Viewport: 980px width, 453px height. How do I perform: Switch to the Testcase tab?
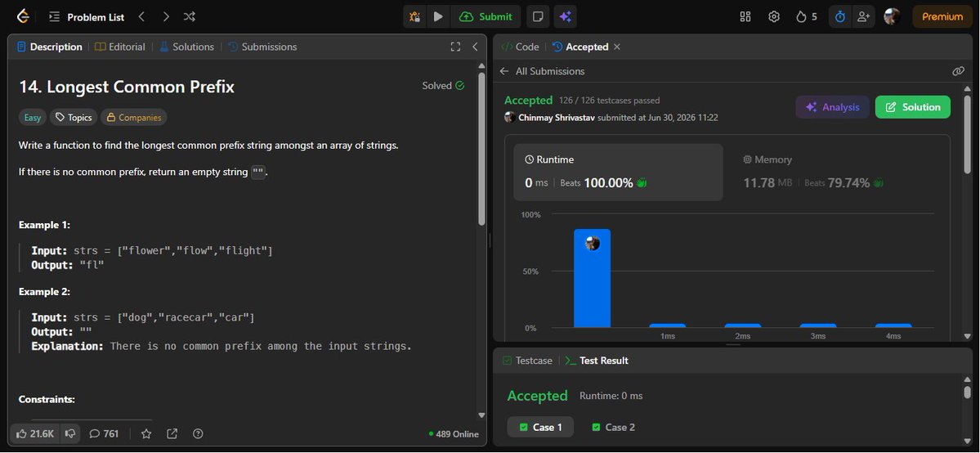tap(527, 361)
